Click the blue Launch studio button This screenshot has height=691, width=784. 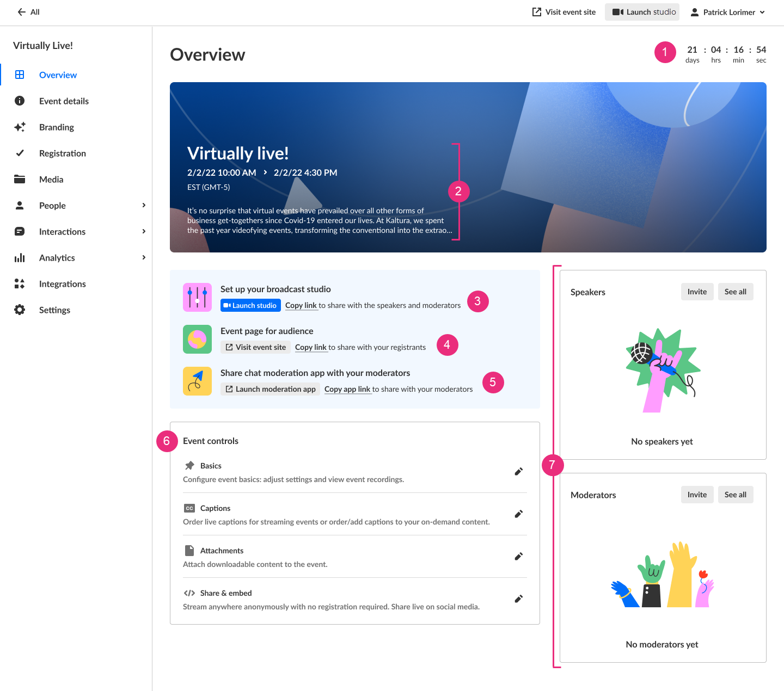click(250, 305)
